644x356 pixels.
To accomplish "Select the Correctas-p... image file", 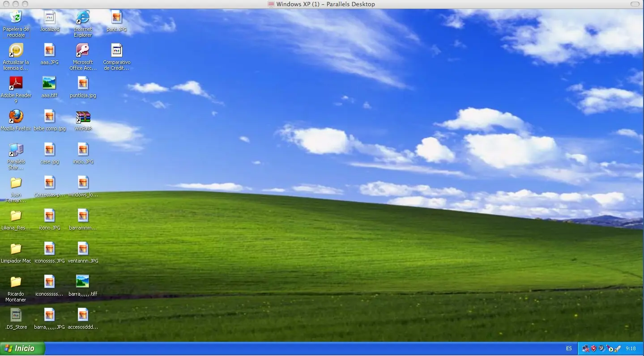I will 49,182.
